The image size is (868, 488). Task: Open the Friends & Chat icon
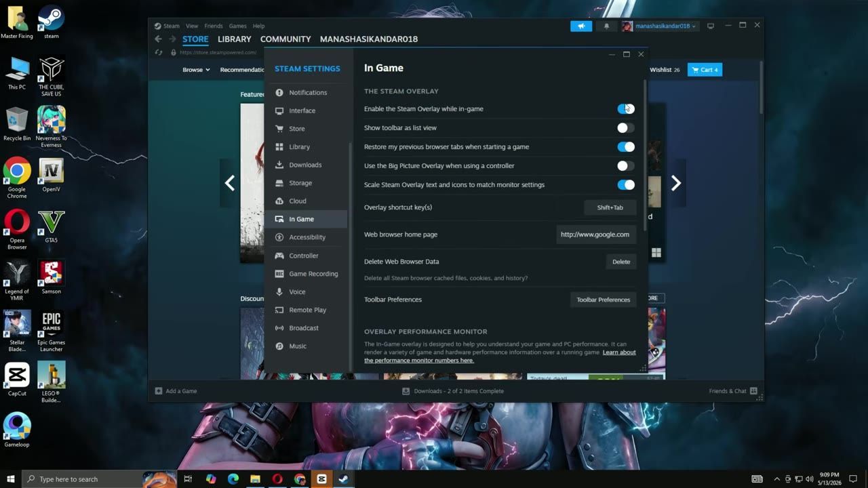coord(753,391)
